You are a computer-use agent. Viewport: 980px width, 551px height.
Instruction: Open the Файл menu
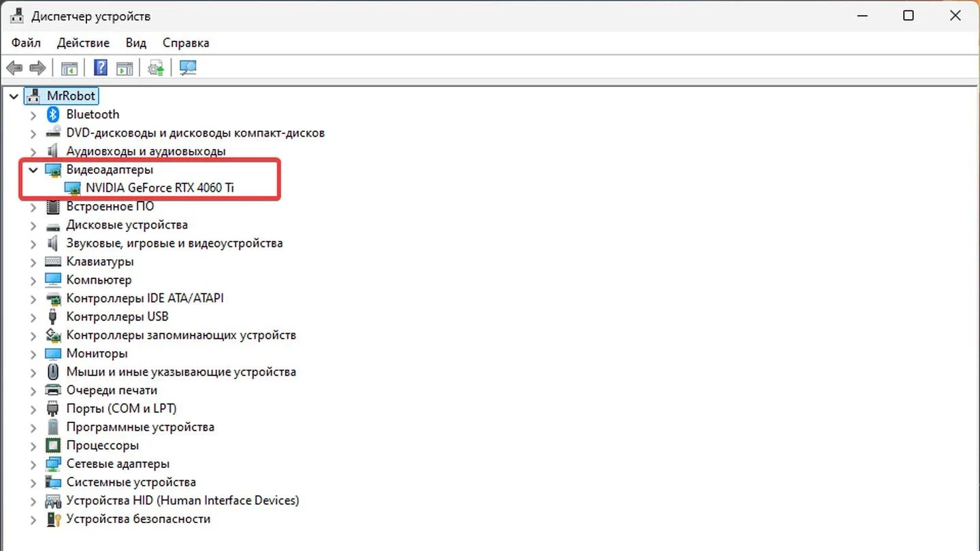(26, 43)
